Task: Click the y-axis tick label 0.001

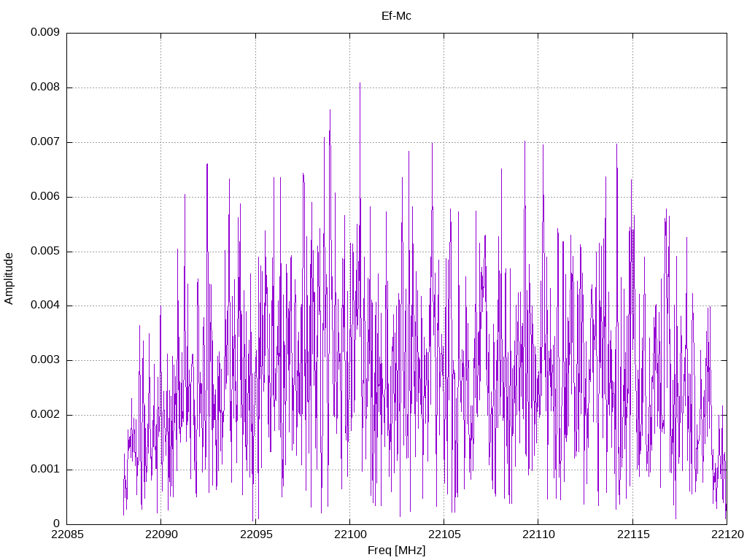Action: pos(45,469)
